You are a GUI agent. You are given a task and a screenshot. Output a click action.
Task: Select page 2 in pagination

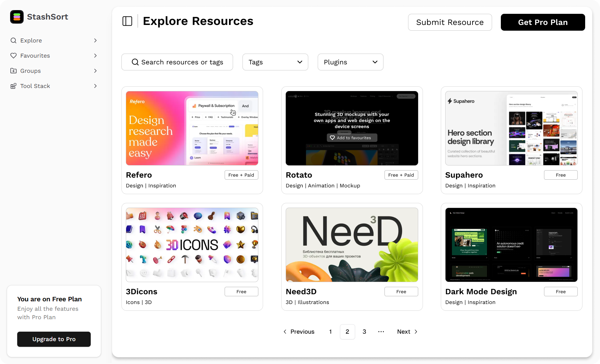click(x=347, y=332)
